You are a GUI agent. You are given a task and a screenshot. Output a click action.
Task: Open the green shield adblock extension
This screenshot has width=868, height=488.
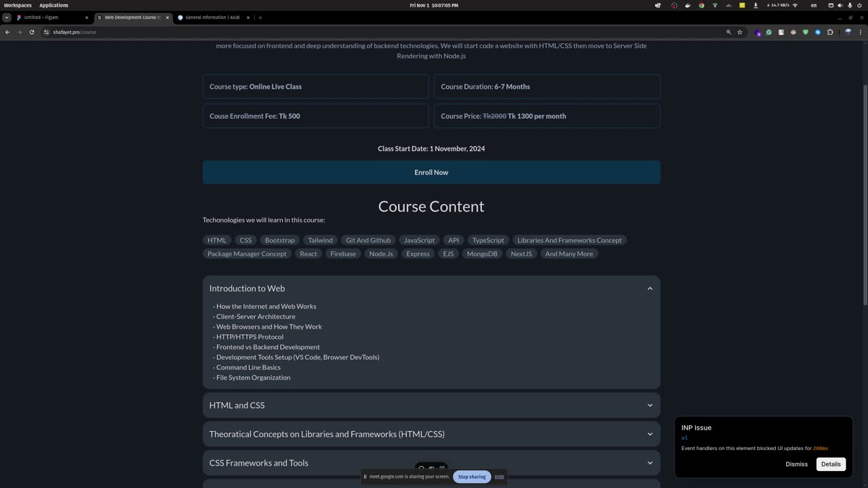806,32
